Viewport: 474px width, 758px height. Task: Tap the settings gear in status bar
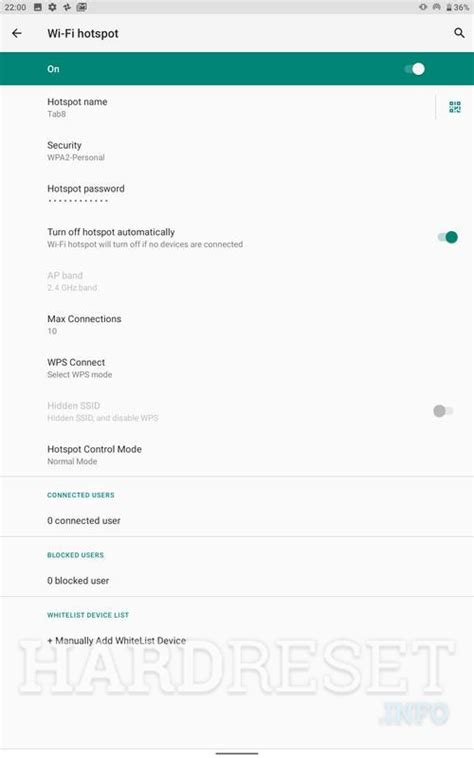[x=52, y=7]
